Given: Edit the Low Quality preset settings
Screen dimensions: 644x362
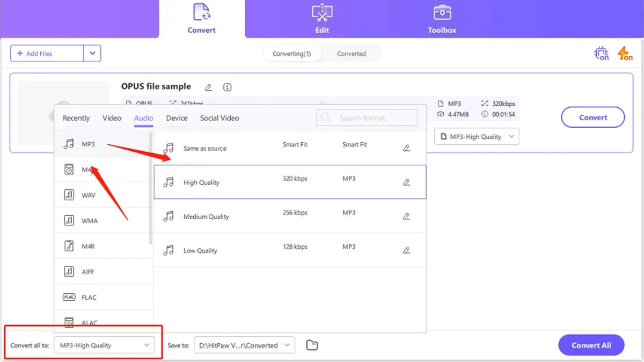Looking at the screenshot, I should pos(406,250).
